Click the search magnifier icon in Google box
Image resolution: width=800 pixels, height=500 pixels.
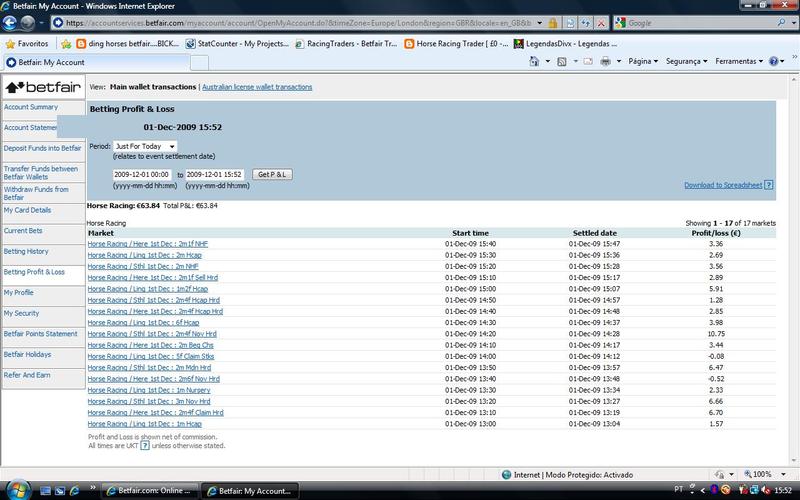tap(781, 23)
